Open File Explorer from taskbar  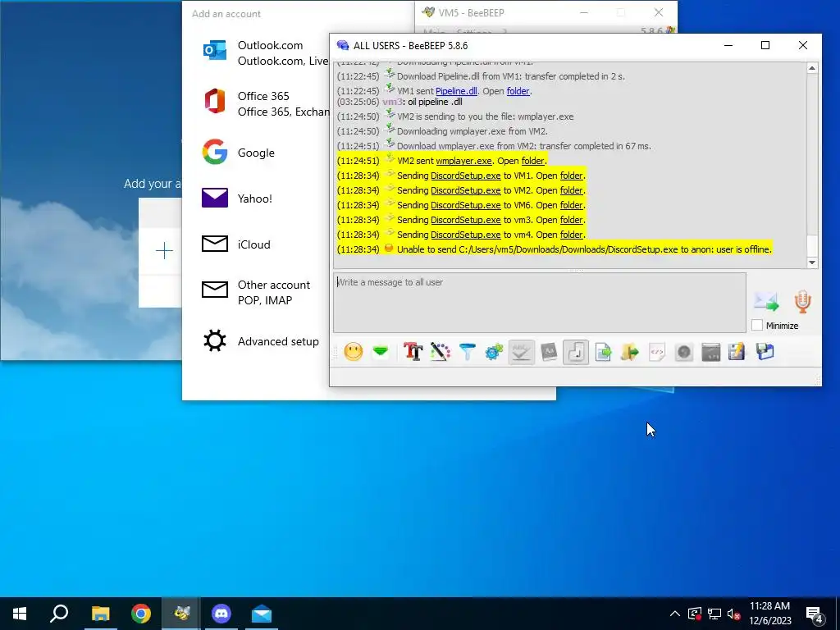pos(100,614)
